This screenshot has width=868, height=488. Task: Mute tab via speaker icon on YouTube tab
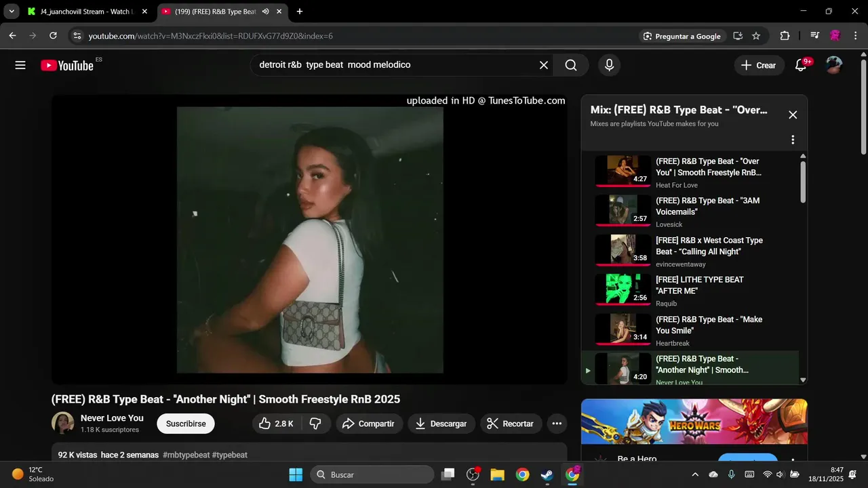tap(265, 12)
